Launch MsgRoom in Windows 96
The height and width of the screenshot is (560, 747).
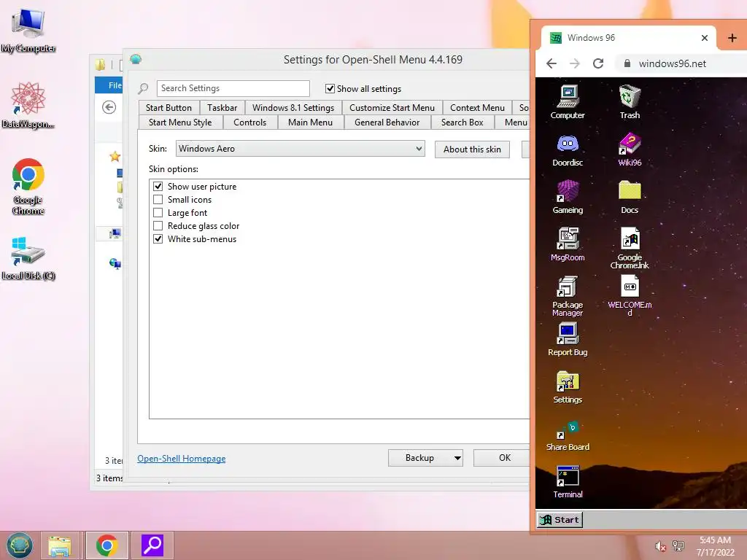(568, 244)
